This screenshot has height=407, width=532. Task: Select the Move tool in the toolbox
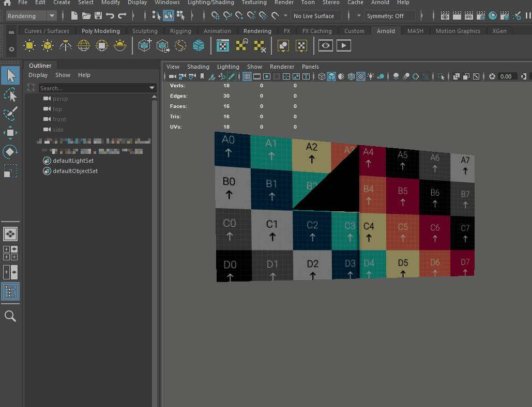click(10, 133)
